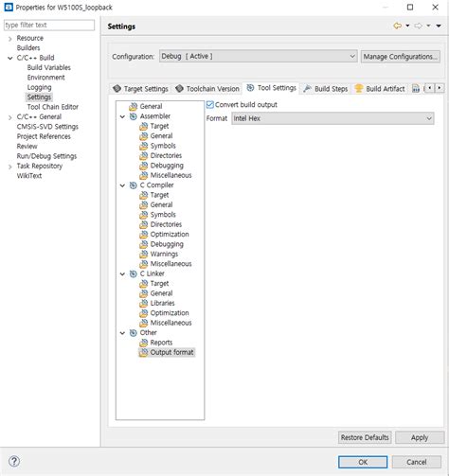
Task: Expand the Task Repository sidebar node
Action: (x=10, y=167)
